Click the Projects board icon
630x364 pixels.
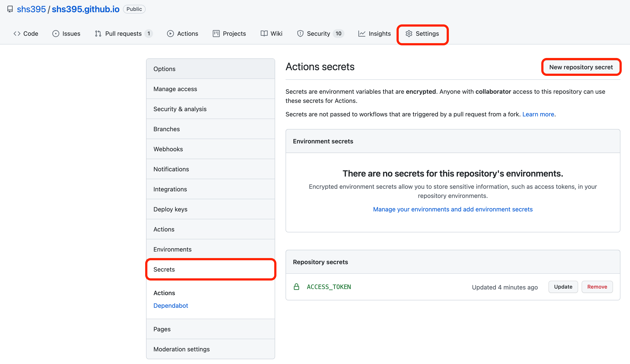[x=216, y=34]
